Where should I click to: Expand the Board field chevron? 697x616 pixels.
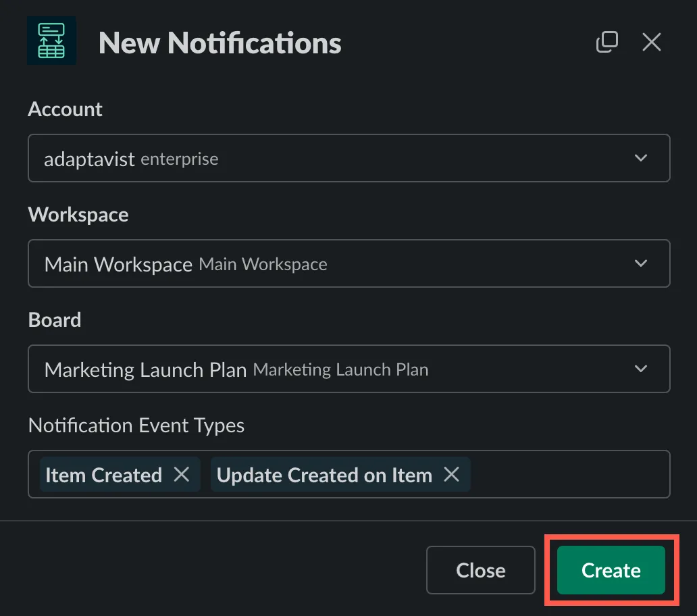pos(640,368)
